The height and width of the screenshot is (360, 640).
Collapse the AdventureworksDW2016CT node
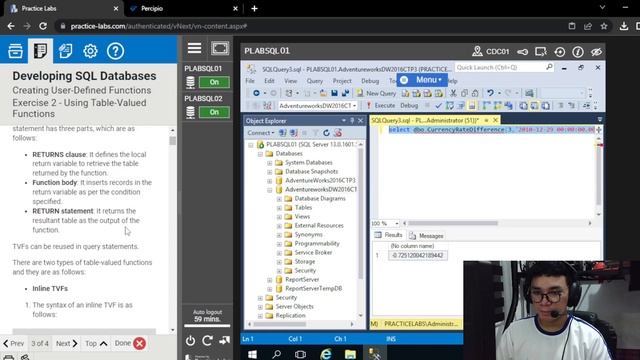point(269,190)
